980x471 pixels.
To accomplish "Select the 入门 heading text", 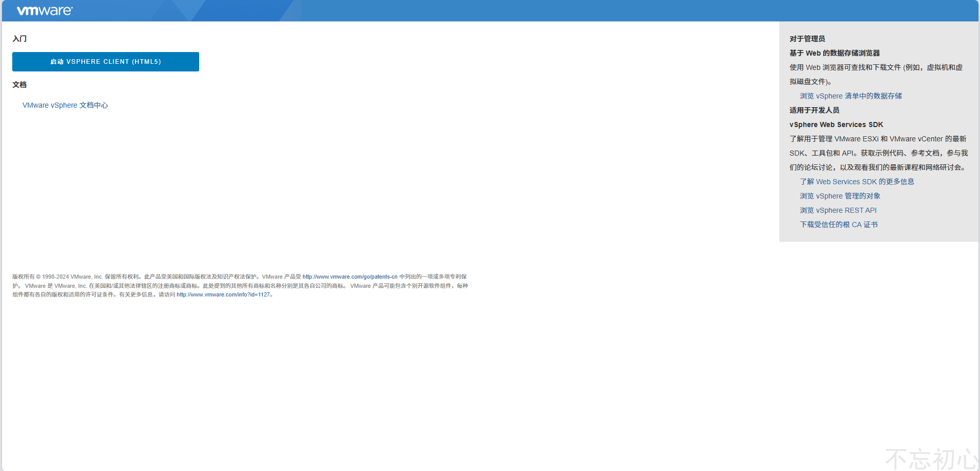I will [19, 39].
